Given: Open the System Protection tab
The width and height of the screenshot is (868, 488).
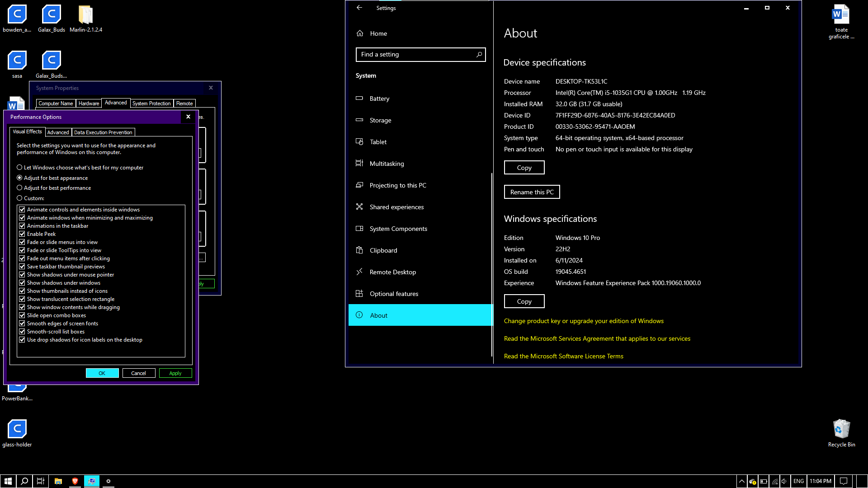Looking at the screenshot, I should (151, 103).
